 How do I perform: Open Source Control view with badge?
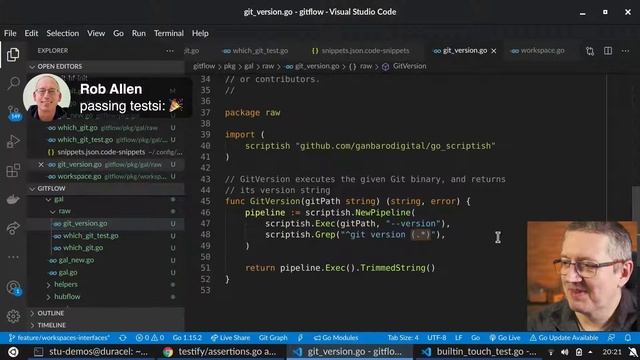13,112
